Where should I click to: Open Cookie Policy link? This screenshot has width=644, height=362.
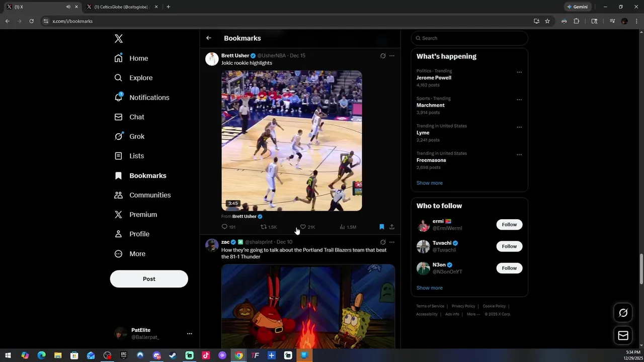pos(494,306)
